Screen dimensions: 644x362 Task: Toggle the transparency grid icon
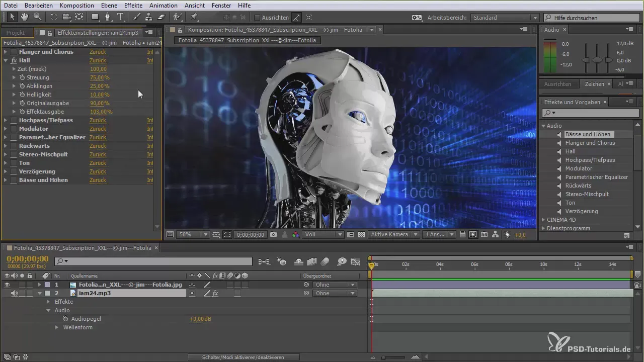tap(361, 235)
